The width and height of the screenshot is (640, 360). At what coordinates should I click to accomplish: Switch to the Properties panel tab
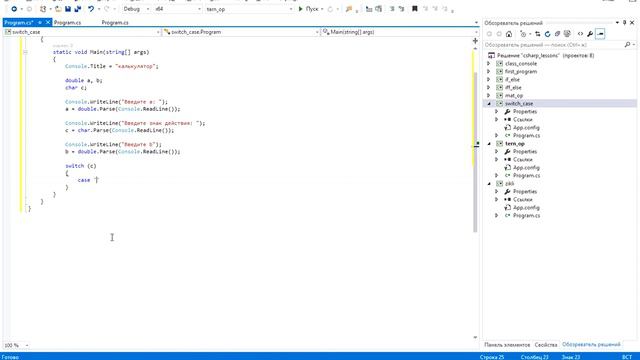[x=546, y=345]
